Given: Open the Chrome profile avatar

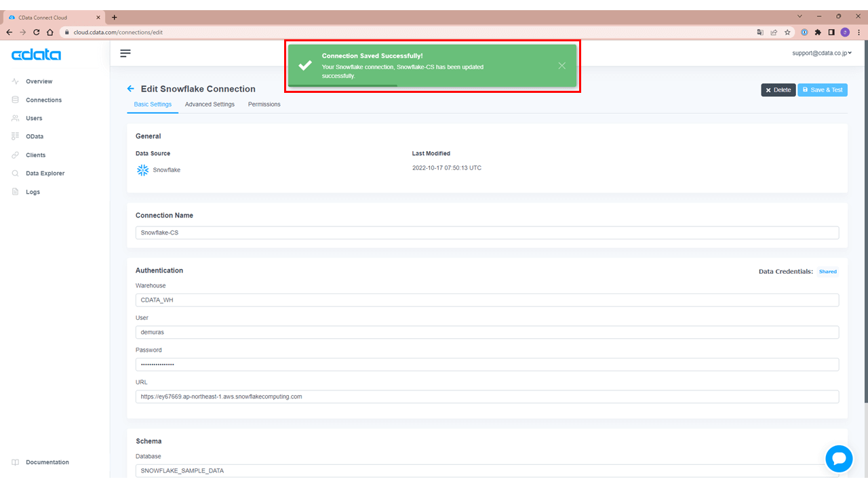Looking at the screenshot, I should (x=845, y=32).
